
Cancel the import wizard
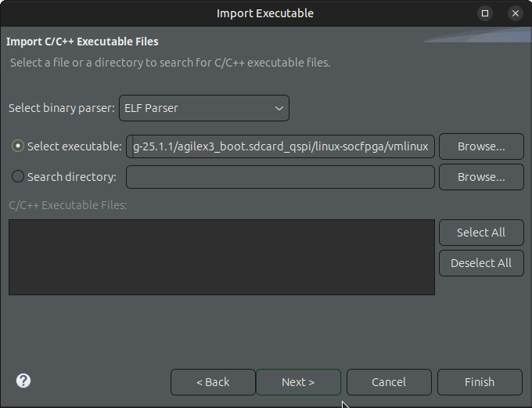click(x=389, y=382)
